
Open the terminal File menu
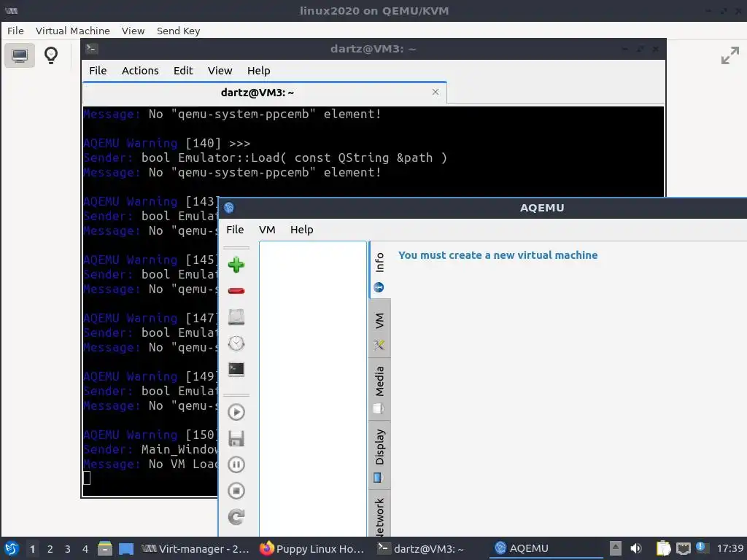98,71
